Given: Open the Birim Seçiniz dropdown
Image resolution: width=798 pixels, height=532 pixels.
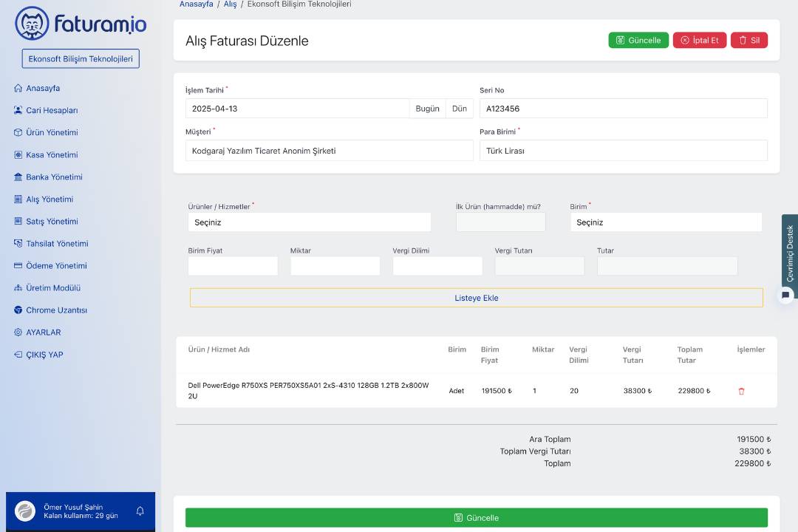Looking at the screenshot, I should pyautogui.click(x=666, y=222).
